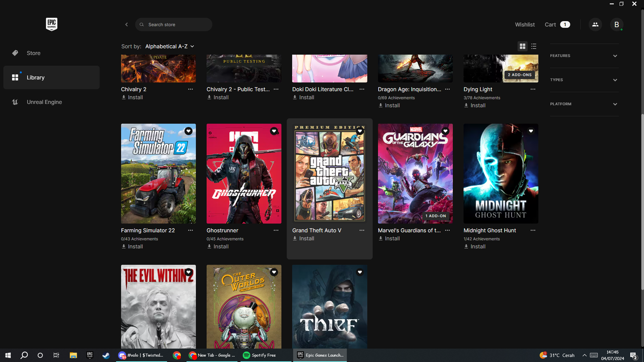Open more options for Marvel's Guardians of the Galaxy

pos(447,231)
